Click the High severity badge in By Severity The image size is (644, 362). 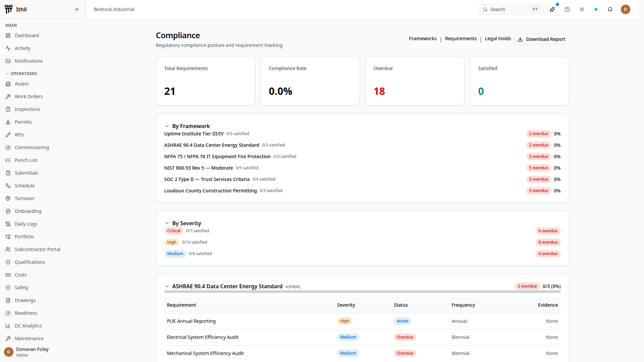[x=172, y=242]
